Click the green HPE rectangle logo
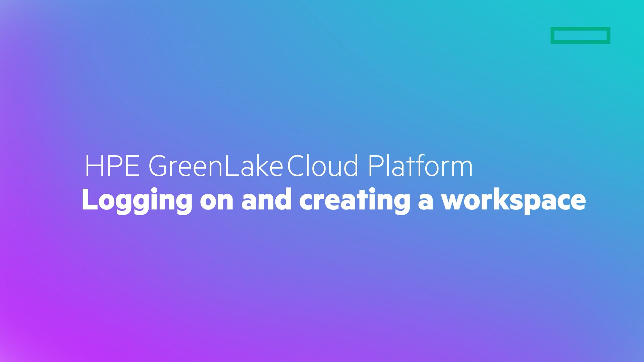The width and height of the screenshot is (644, 362). 580,35
